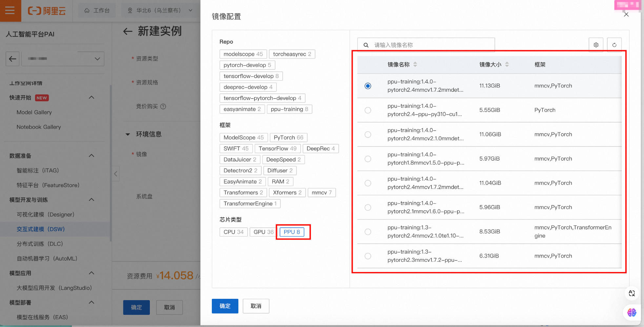Collapse the 模型应用 section
This screenshot has width=644, height=327.
(x=91, y=273)
